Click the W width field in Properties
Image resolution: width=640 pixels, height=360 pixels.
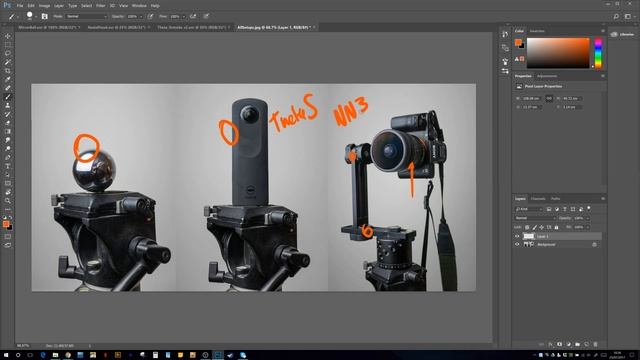click(532, 98)
